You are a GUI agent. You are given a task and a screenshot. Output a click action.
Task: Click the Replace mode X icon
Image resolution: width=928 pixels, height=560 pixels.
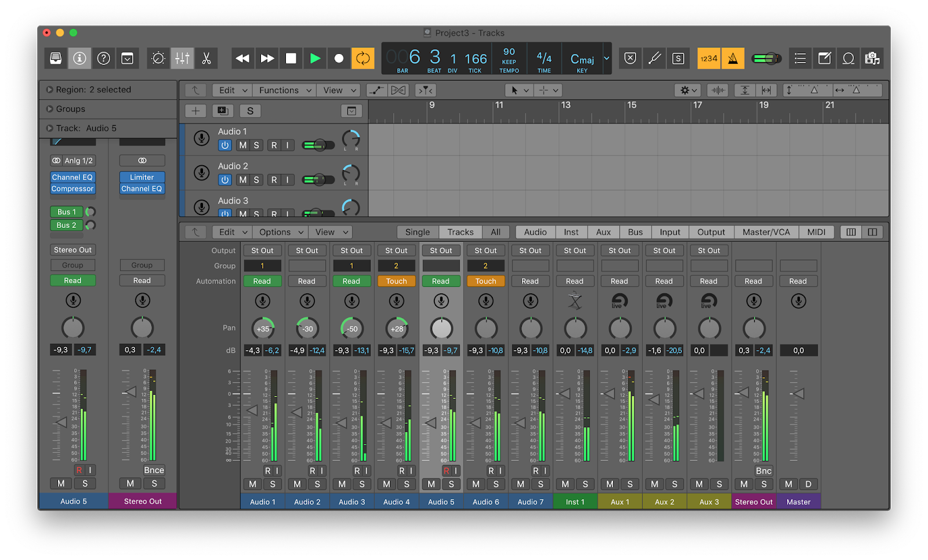pos(630,58)
